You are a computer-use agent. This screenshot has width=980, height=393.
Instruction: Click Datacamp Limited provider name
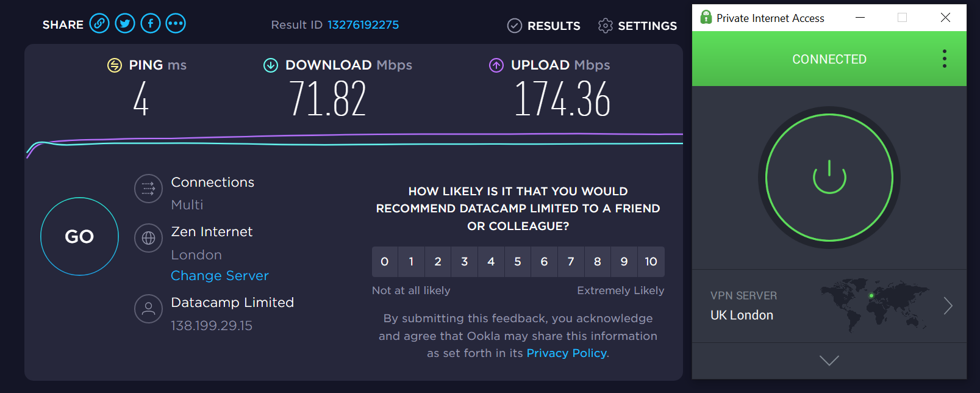coord(232,303)
